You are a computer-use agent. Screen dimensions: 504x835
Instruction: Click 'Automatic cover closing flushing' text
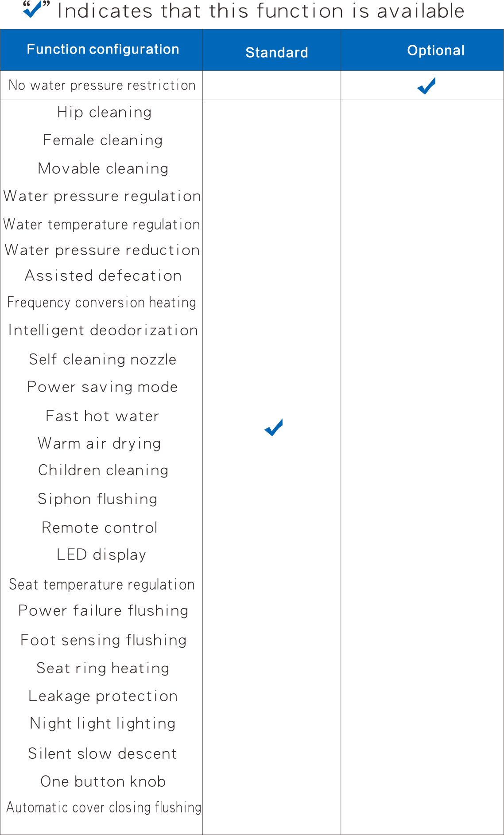point(104,808)
